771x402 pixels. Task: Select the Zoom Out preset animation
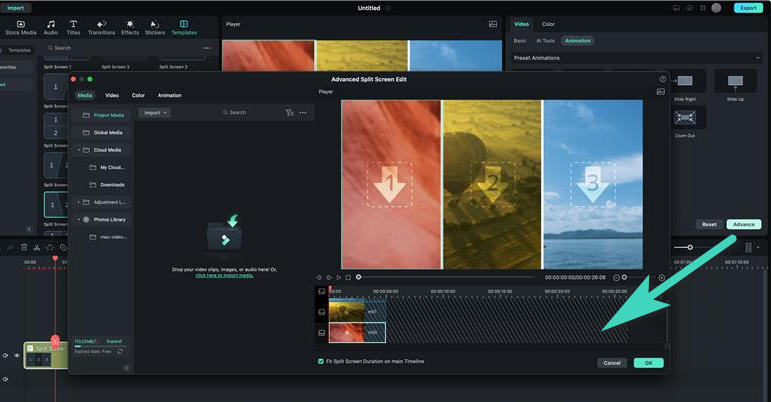[685, 118]
